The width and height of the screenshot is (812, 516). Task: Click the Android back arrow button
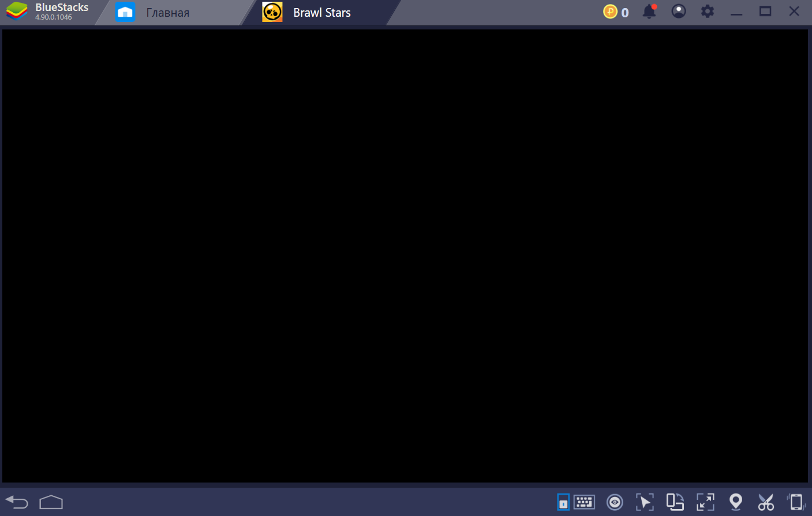pyautogui.click(x=17, y=502)
